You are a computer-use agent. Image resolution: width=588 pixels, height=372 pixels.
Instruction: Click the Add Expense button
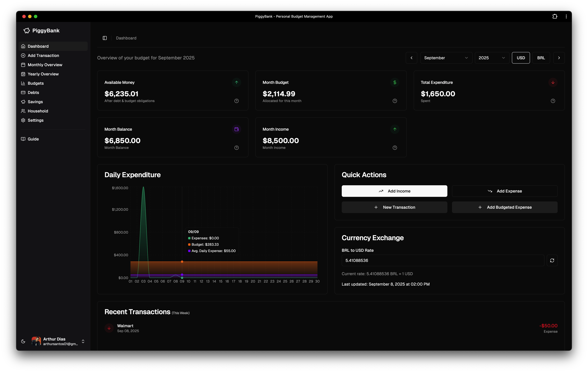[505, 191]
